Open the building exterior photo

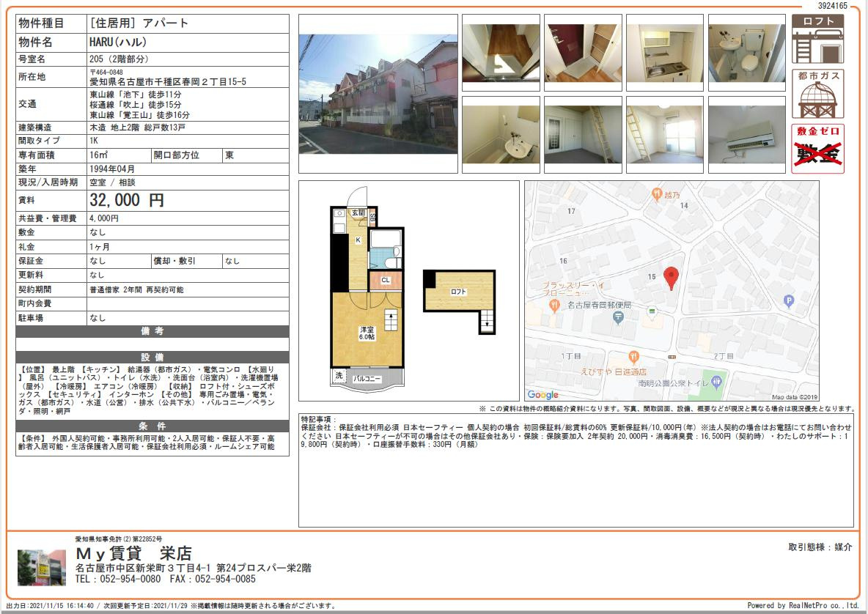[378, 94]
